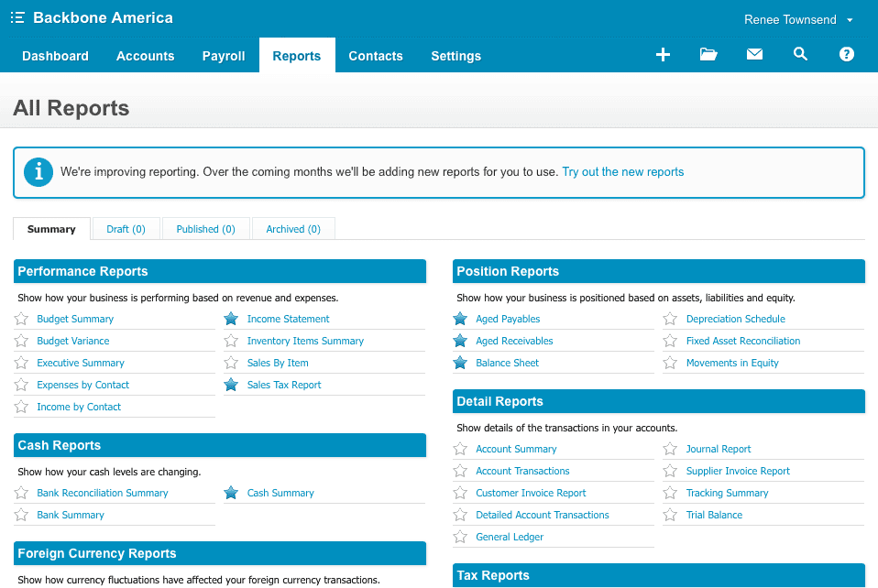Favorite the Budget Variance report
This screenshot has width=878, height=588.
(21, 341)
